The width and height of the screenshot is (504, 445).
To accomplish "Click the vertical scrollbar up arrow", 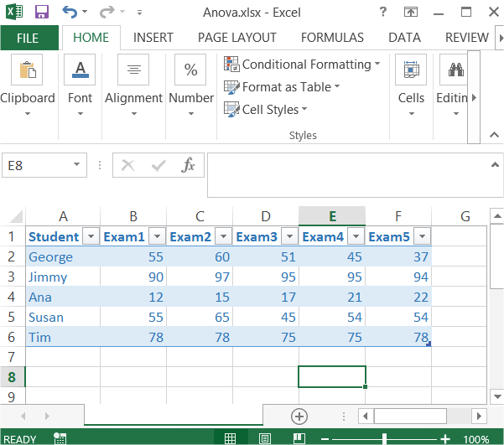I will point(497,216).
